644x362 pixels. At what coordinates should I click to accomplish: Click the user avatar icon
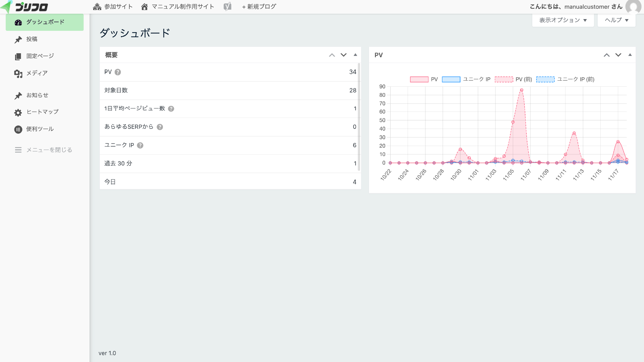(633, 7)
